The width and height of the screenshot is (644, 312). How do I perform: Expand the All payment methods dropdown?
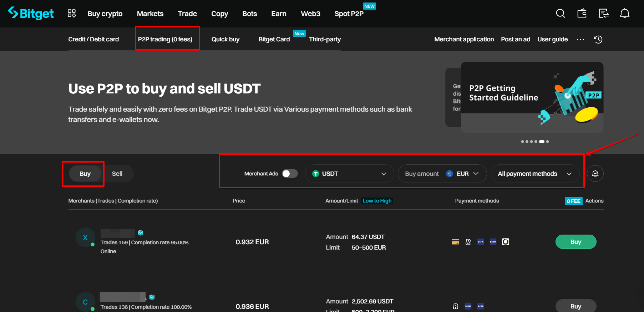[x=535, y=174]
